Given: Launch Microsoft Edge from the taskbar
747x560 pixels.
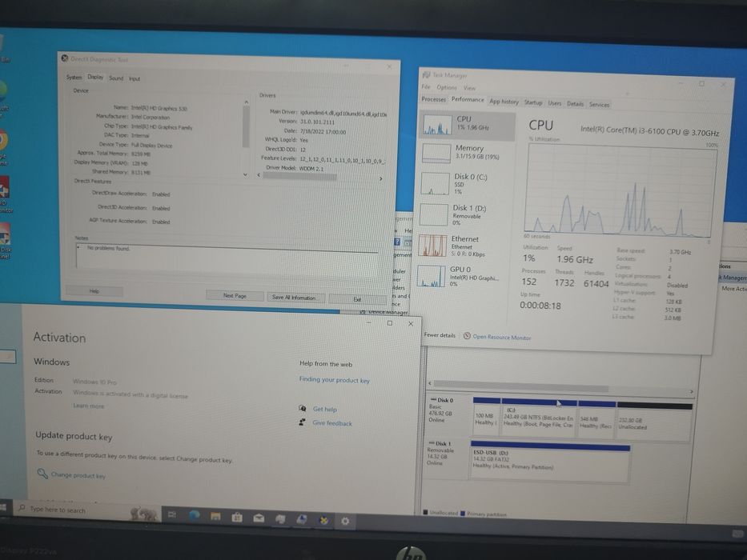Looking at the screenshot, I should pos(194,516).
